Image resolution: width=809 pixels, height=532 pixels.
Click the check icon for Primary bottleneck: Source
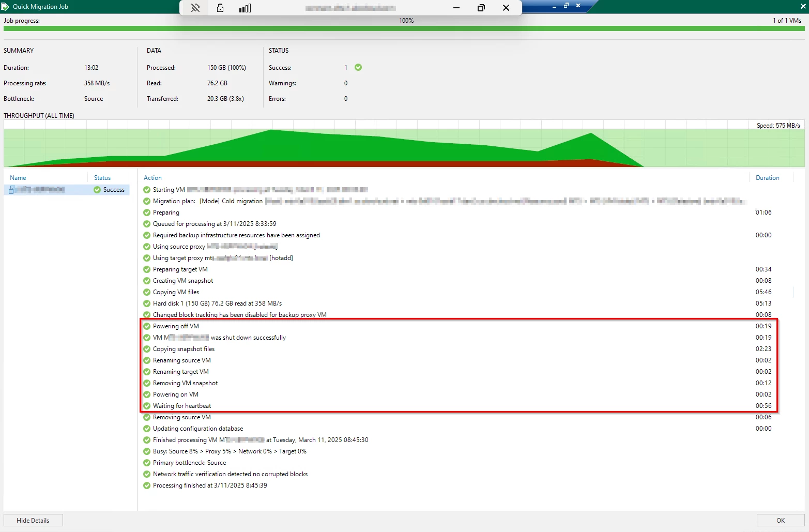click(147, 463)
